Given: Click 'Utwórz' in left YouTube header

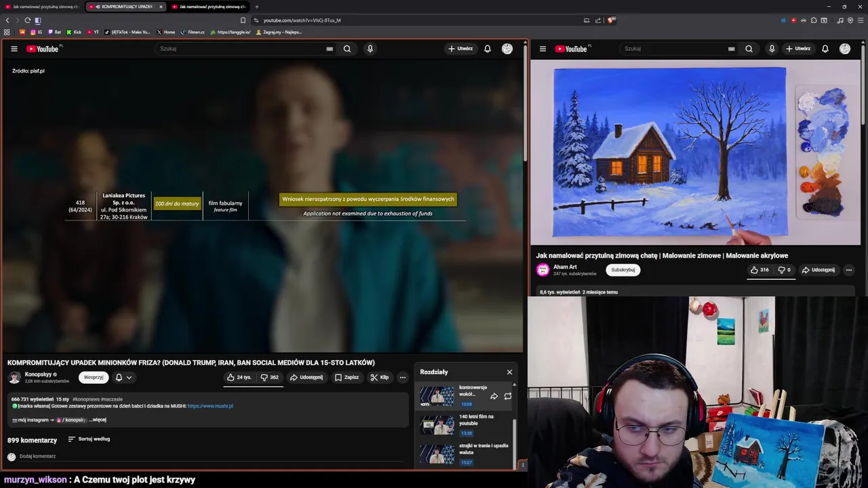Looking at the screenshot, I should [x=460, y=49].
